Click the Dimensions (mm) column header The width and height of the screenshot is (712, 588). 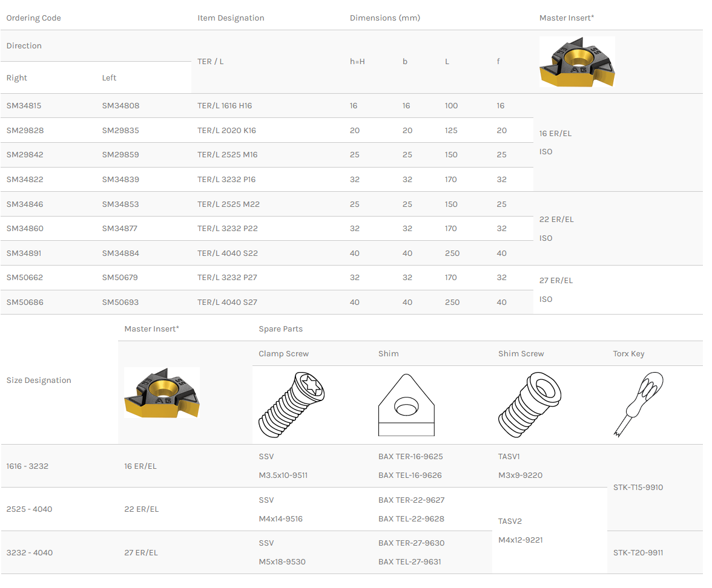click(x=384, y=18)
